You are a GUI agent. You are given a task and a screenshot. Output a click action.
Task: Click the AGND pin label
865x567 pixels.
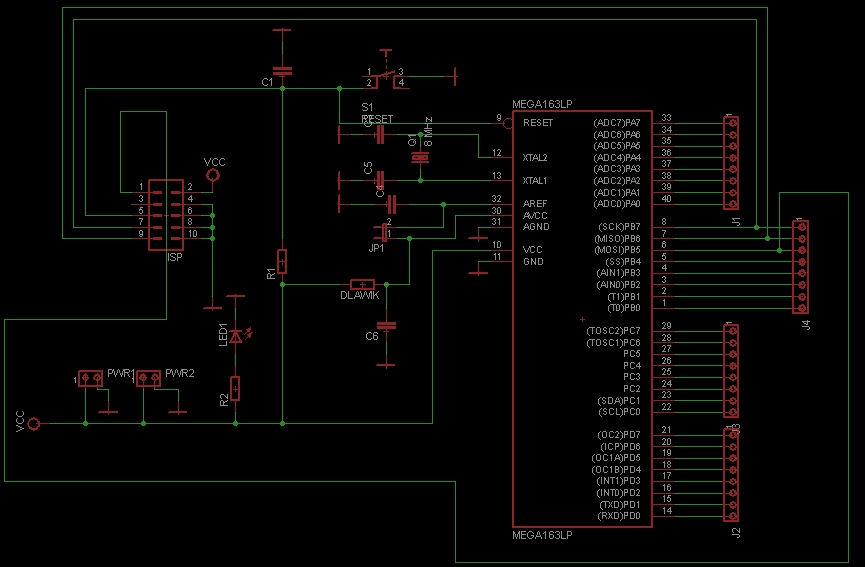click(536, 227)
